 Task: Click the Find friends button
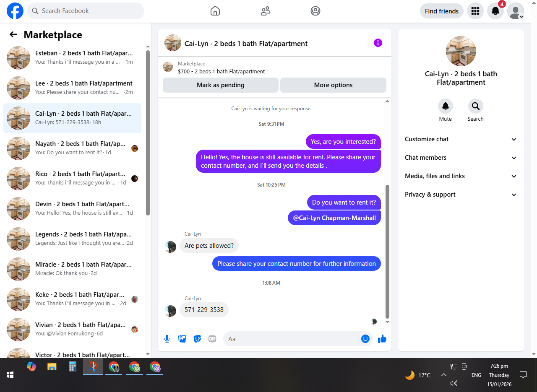coord(442,11)
